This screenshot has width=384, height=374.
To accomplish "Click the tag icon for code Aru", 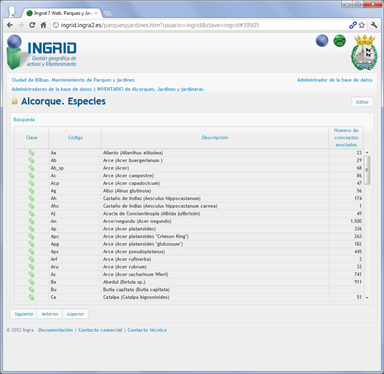I will coord(31,267).
